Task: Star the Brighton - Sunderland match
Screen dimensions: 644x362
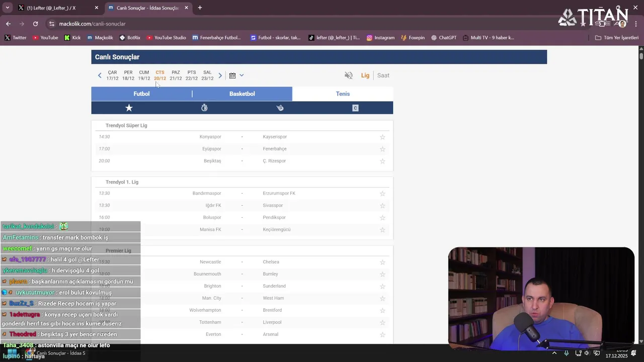Action: click(382, 286)
